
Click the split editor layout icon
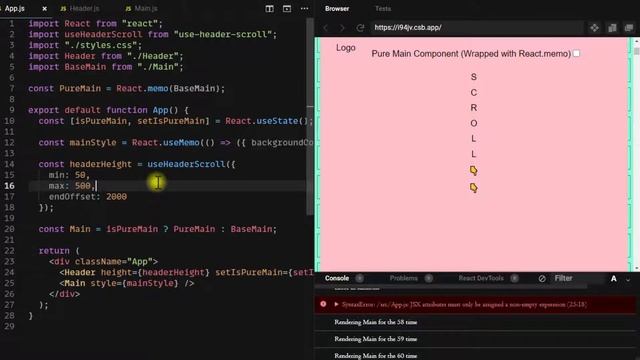(269, 9)
